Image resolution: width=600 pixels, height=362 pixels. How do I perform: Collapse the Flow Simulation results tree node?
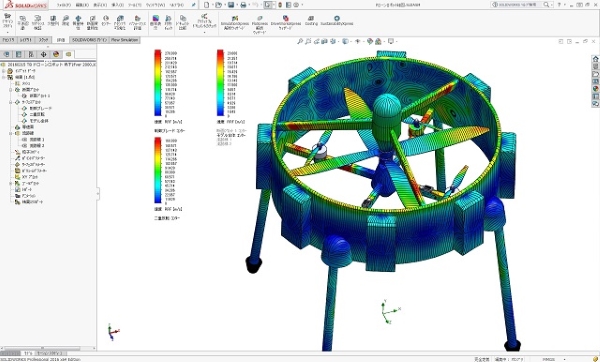(4, 77)
